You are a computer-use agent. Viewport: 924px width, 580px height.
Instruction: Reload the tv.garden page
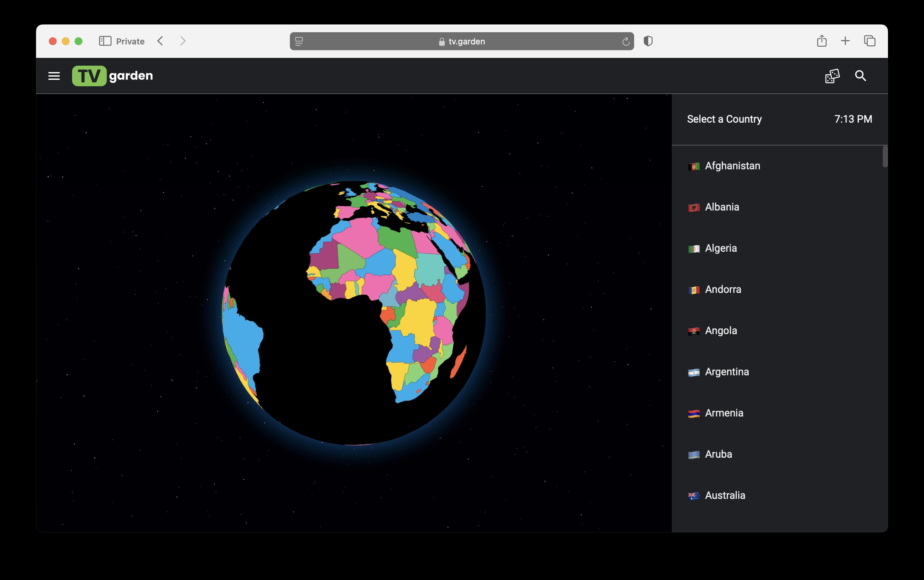625,42
